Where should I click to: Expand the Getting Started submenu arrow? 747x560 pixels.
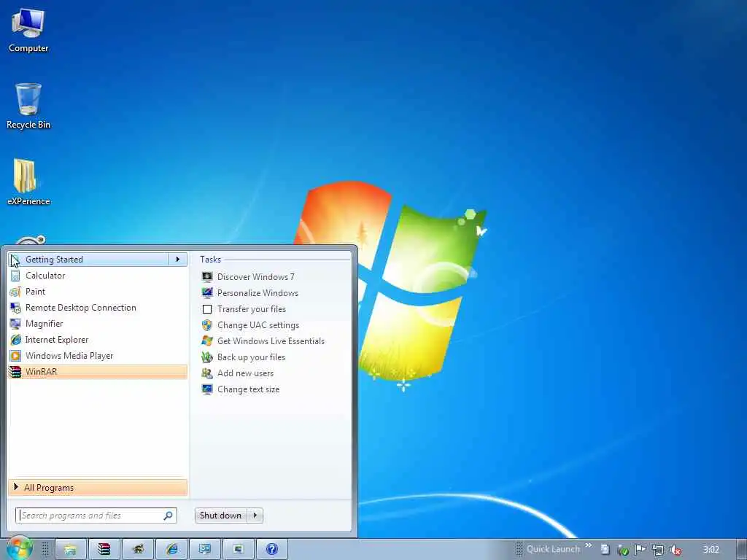[x=178, y=260]
